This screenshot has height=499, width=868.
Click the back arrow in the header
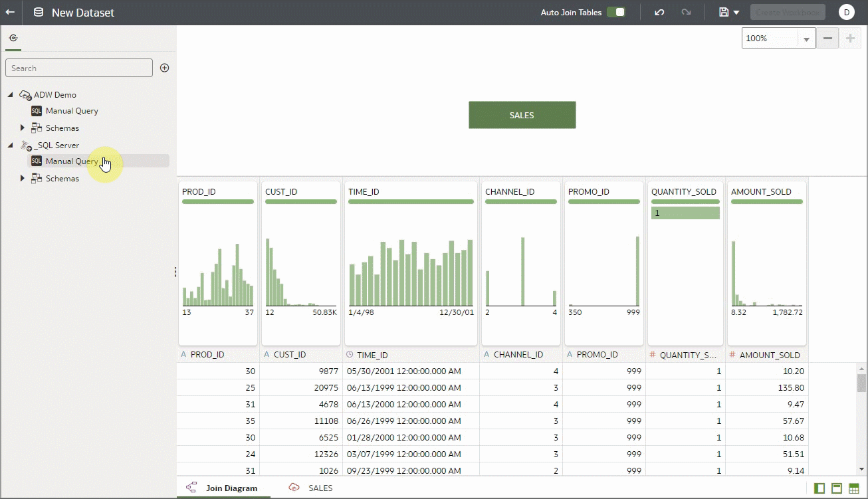11,12
